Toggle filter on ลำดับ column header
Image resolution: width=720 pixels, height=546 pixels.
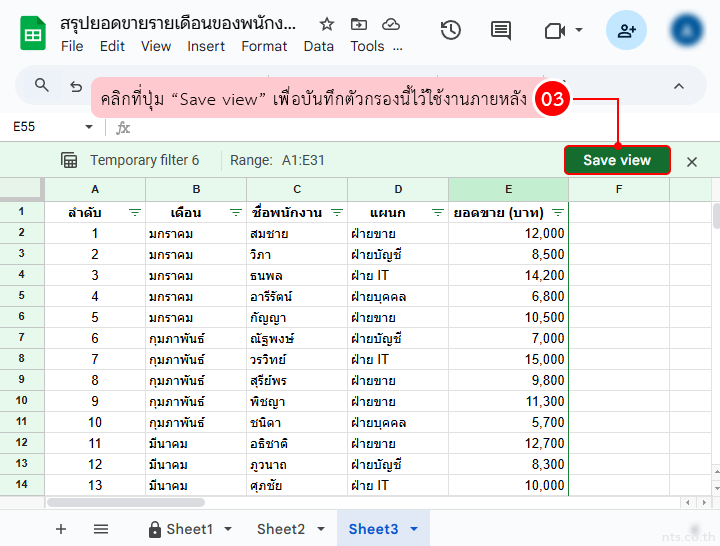[x=135, y=213]
